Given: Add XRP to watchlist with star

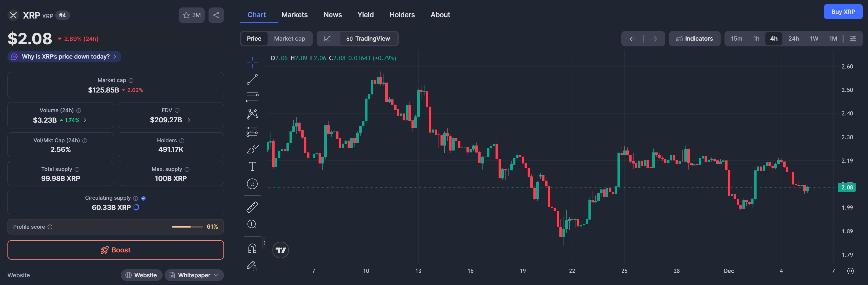Looking at the screenshot, I should tap(191, 15).
